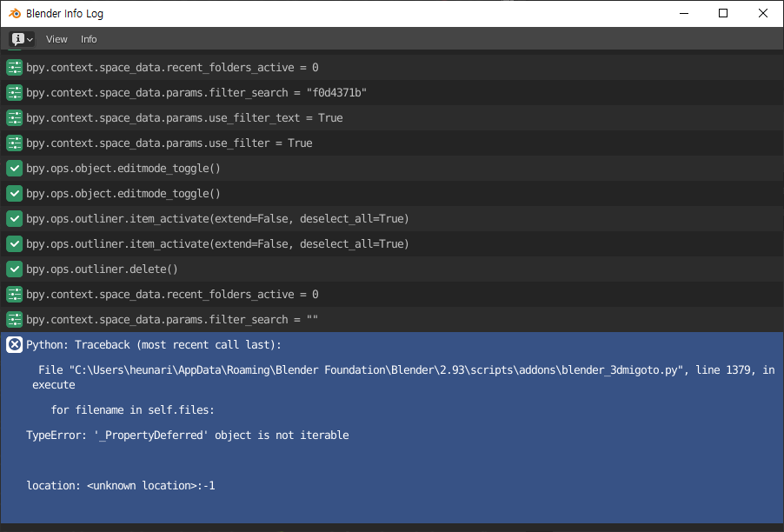Click property icon beside last recent_folders_active = 0 line
Screen dimensions: 784x532
click(x=15, y=295)
